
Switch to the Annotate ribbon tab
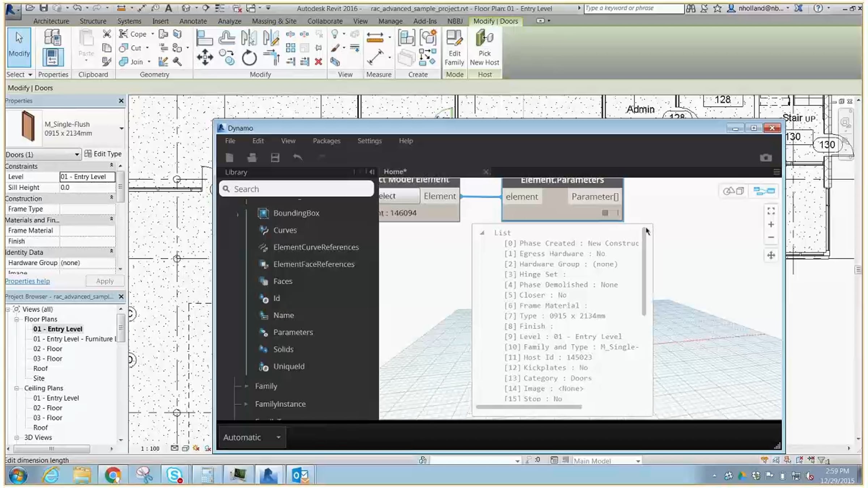point(193,21)
